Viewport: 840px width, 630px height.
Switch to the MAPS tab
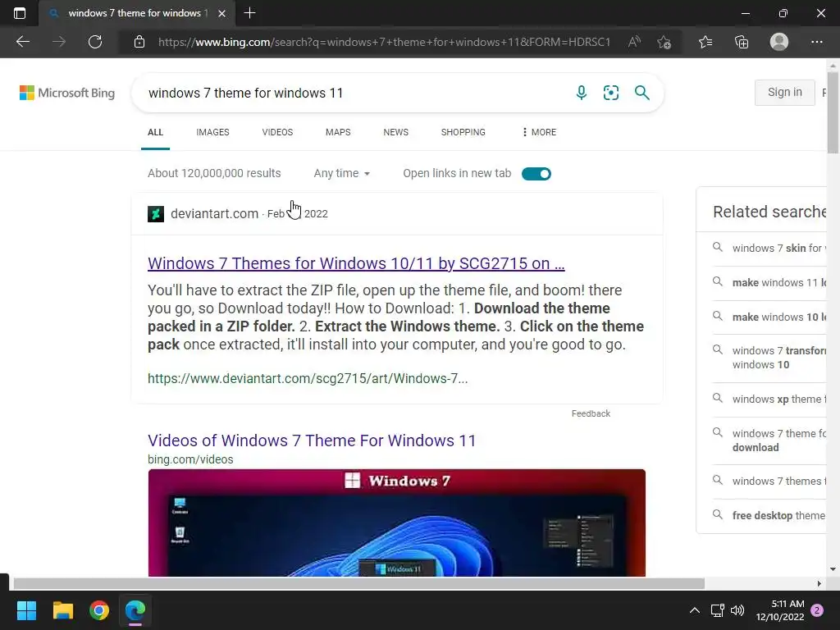click(x=338, y=132)
